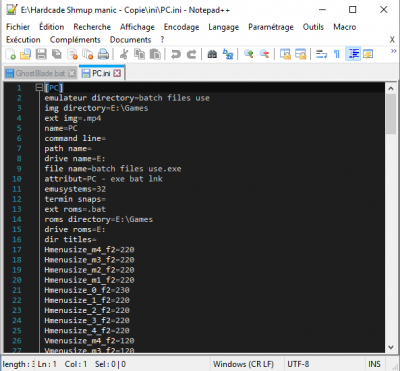
Task: Close all documents using the toolbar icon
Action: (88, 54)
